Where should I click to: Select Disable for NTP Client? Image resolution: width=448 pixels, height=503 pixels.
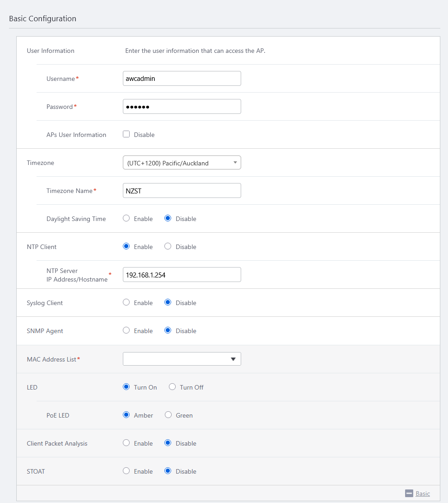(x=168, y=247)
